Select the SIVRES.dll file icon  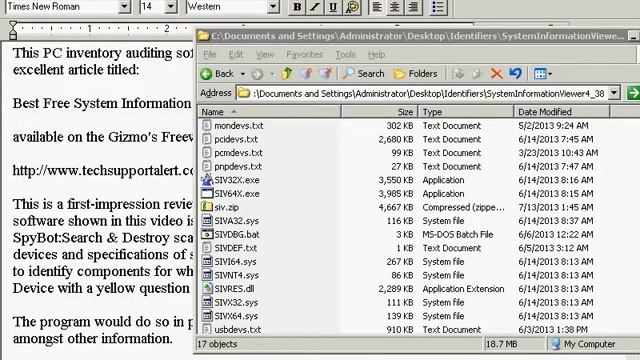tap(207, 289)
